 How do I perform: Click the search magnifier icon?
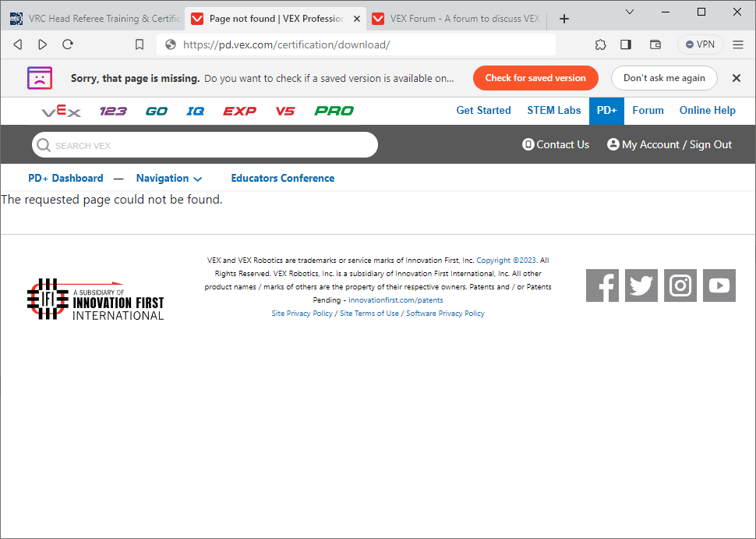44,145
